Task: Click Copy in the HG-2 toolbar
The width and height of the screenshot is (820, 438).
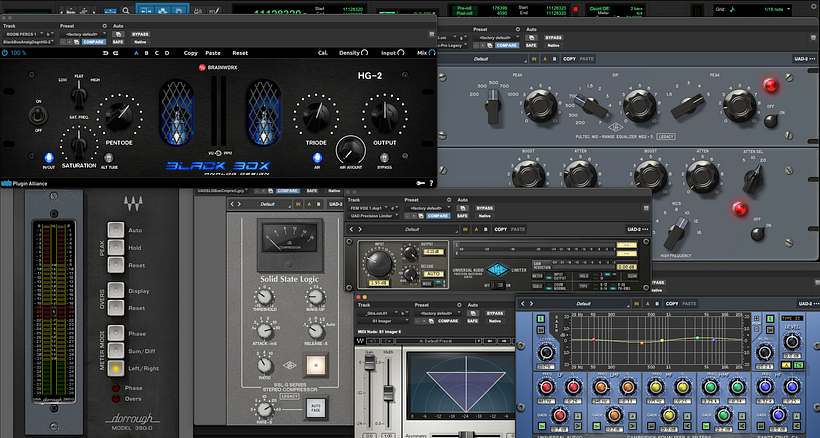Action: click(190, 53)
